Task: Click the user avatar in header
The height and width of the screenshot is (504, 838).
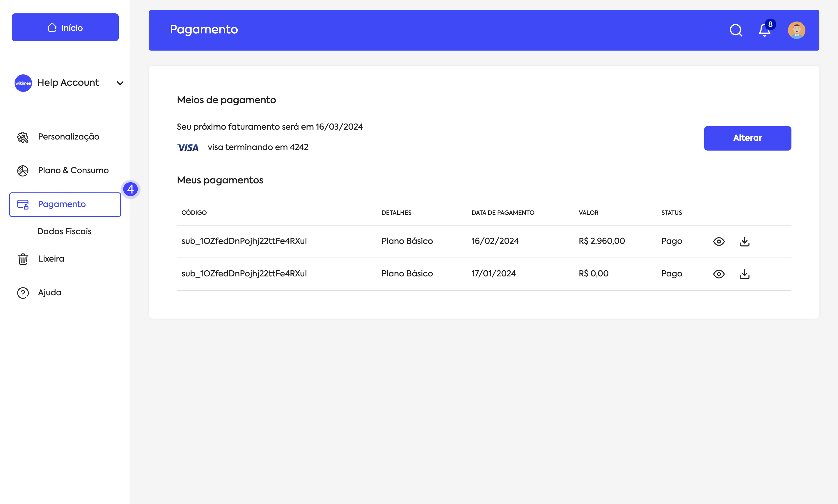Action: pyautogui.click(x=796, y=30)
